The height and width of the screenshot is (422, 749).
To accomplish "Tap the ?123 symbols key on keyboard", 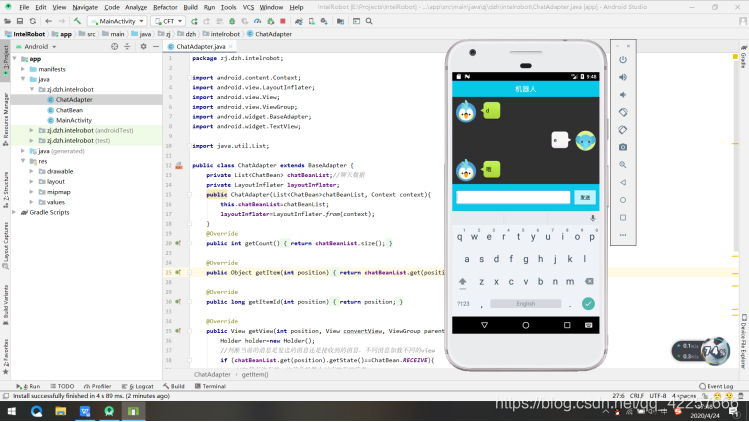I will (x=463, y=303).
